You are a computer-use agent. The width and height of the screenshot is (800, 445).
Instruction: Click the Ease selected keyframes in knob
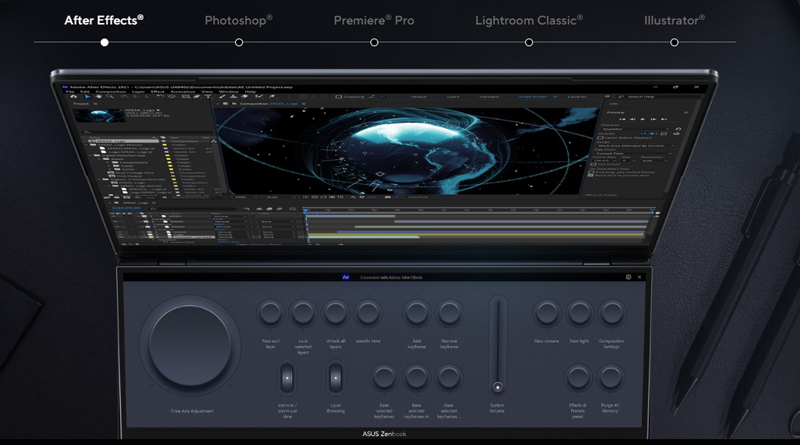coord(416,378)
